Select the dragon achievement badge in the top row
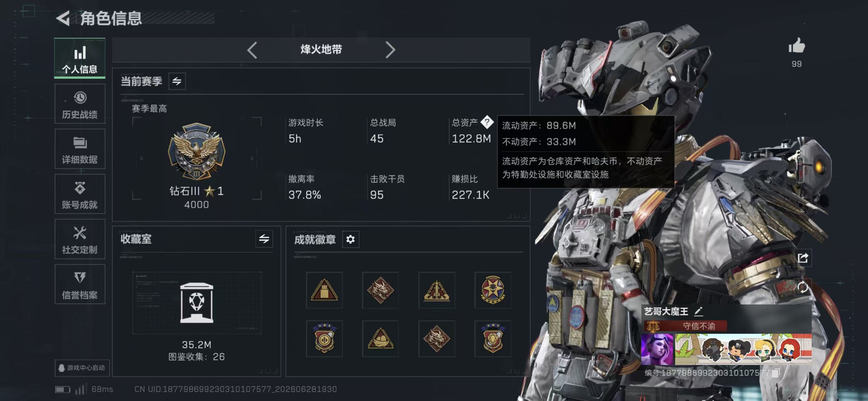868x401 pixels. pyautogui.click(x=380, y=290)
